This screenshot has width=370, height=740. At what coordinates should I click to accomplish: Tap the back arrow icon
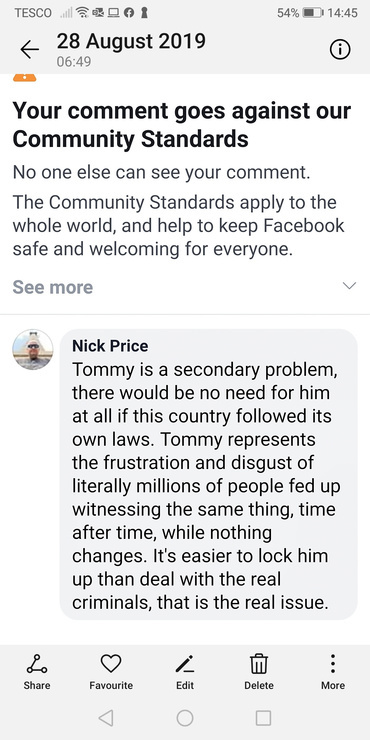29,49
